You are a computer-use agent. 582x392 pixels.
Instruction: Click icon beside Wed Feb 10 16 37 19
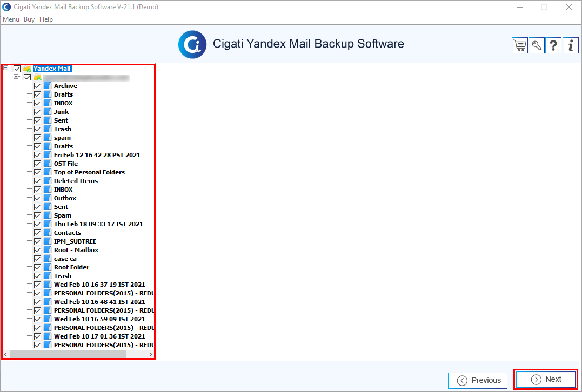(x=48, y=285)
